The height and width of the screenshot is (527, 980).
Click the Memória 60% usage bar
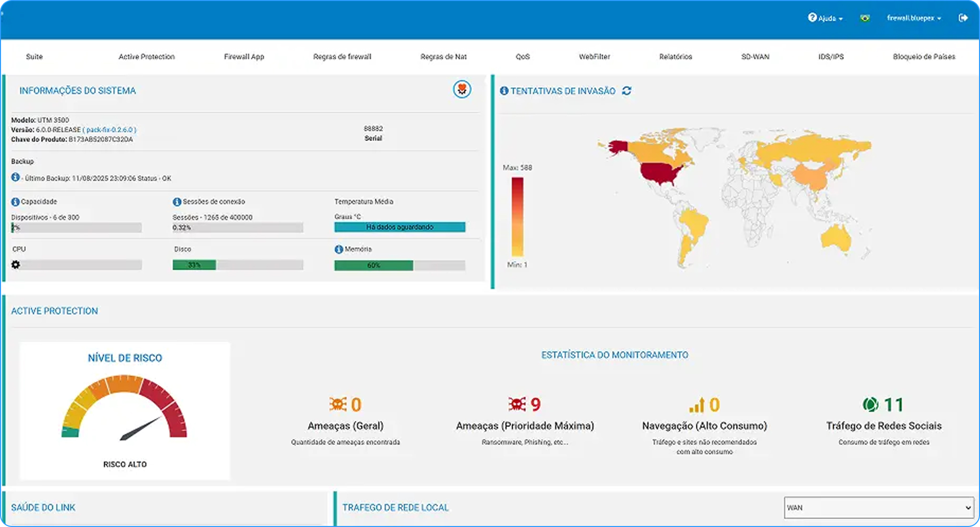(x=400, y=266)
